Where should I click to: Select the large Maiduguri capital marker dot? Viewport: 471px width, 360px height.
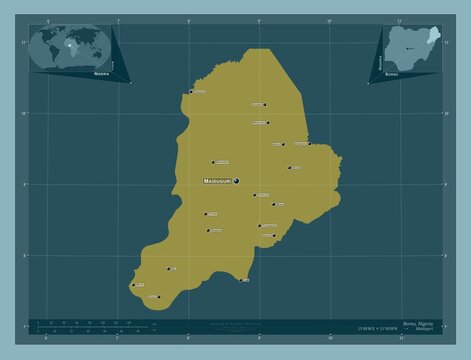[236, 181]
